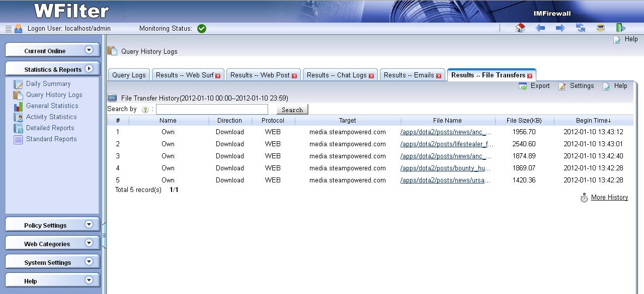Open the More History link
This screenshot has height=294, width=644.
609,198
